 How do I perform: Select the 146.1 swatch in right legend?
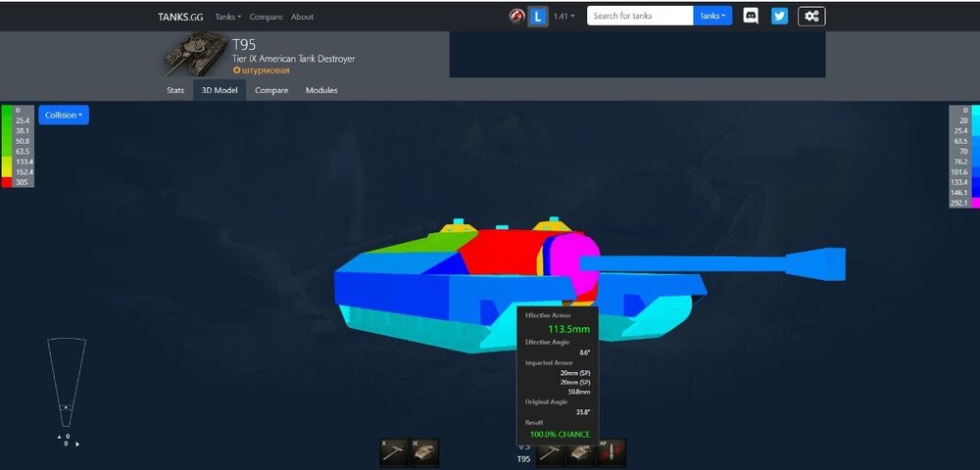pyautogui.click(x=975, y=193)
